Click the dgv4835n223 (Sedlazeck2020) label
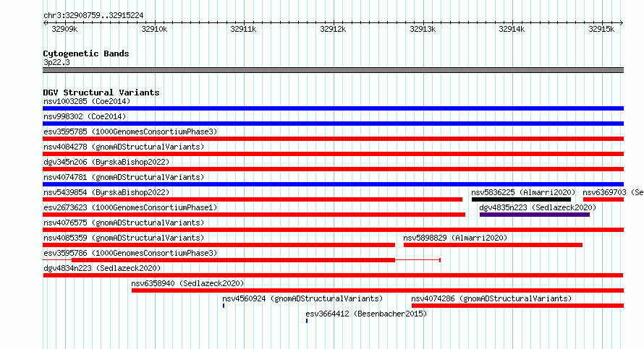The width and height of the screenshot is (644, 349). (x=538, y=207)
